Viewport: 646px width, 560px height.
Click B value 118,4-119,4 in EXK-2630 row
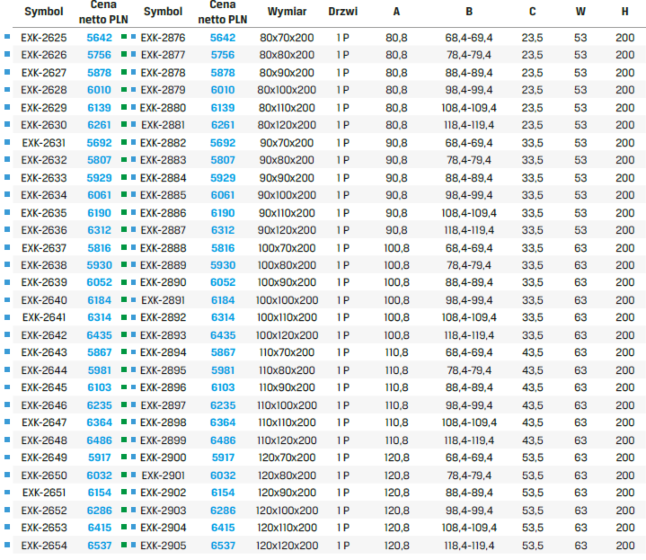[469, 125]
